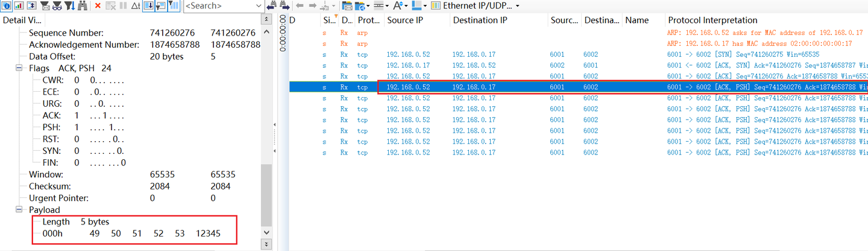This screenshot has width=868, height=251.
Task: Select the ARP request from 192.168.0.52
Action: [578, 33]
